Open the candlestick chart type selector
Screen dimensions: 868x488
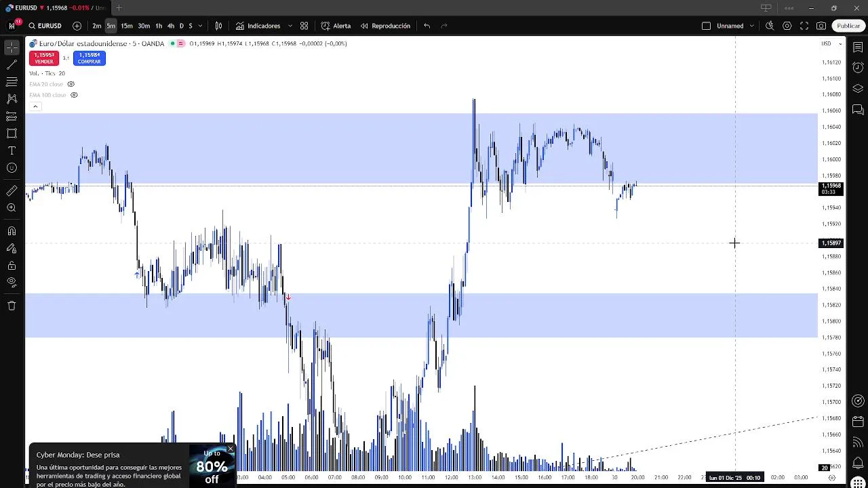click(x=218, y=26)
